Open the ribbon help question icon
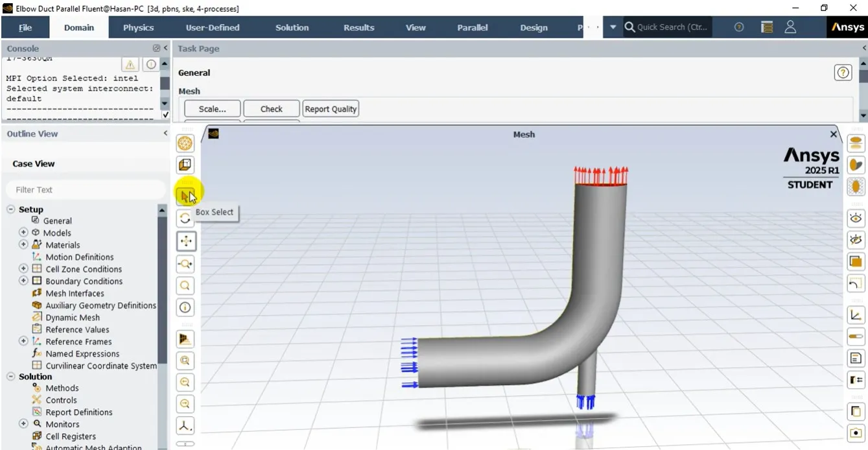 (x=739, y=27)
